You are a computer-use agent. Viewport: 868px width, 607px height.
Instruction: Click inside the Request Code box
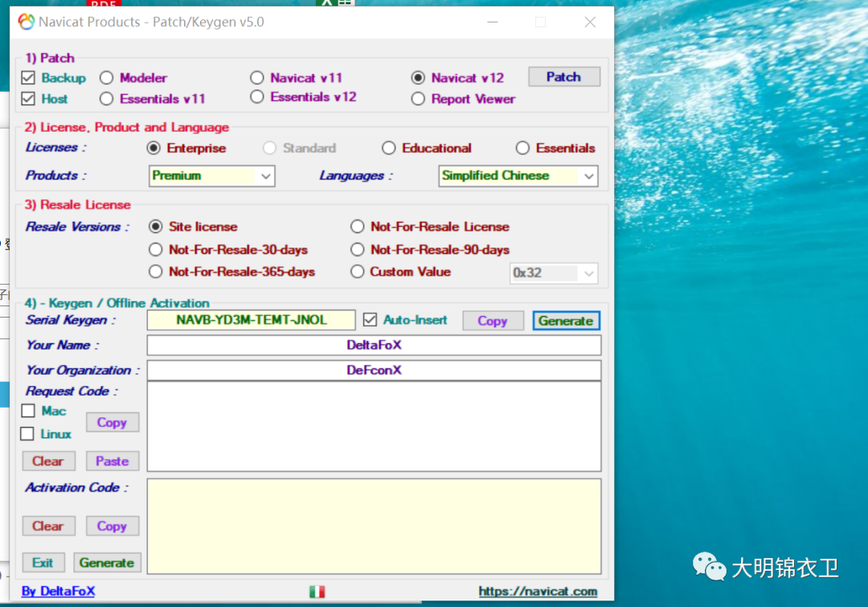pyautogui.click(x=375, y=426)
